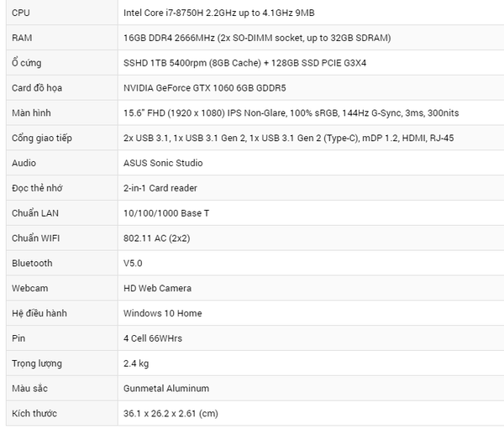The width and height of the screenshot is (504, 429).
Task: Click the RAM row label
Action: [22, 38]
